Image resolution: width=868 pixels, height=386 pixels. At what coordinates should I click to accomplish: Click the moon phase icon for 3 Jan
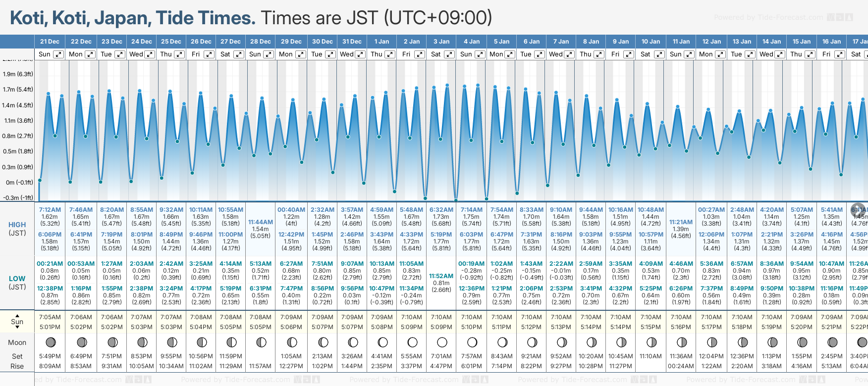coord(442,342)
